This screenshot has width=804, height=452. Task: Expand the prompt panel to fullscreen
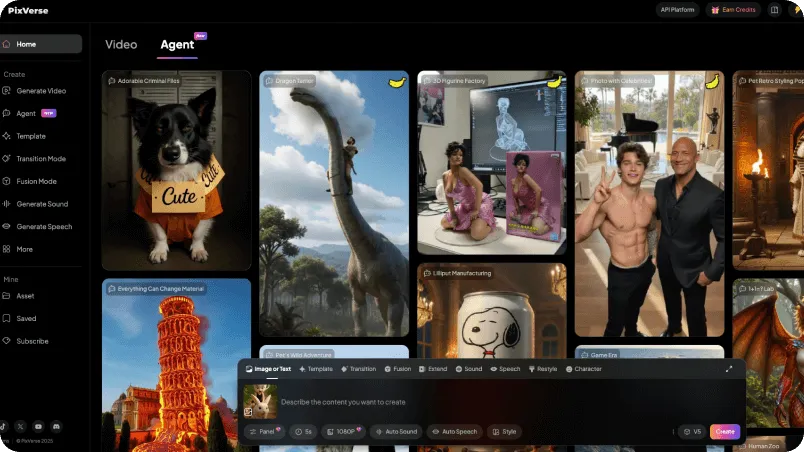[729, 369]
